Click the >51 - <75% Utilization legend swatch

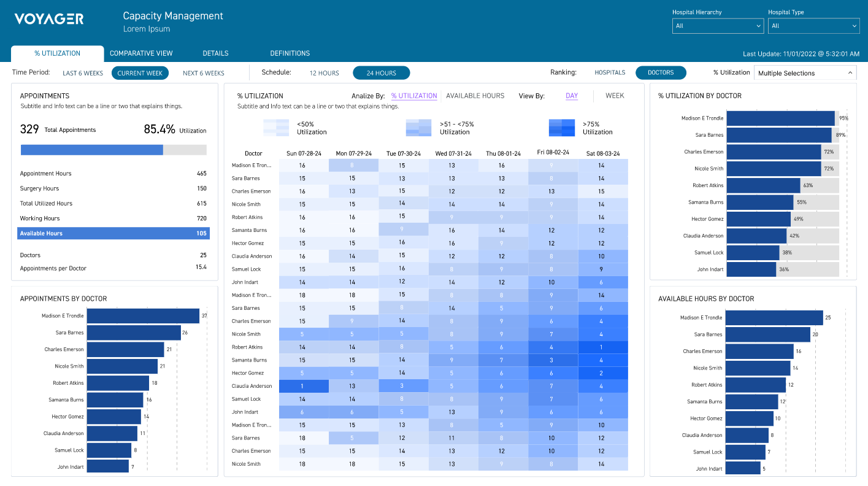coord(418,128)
